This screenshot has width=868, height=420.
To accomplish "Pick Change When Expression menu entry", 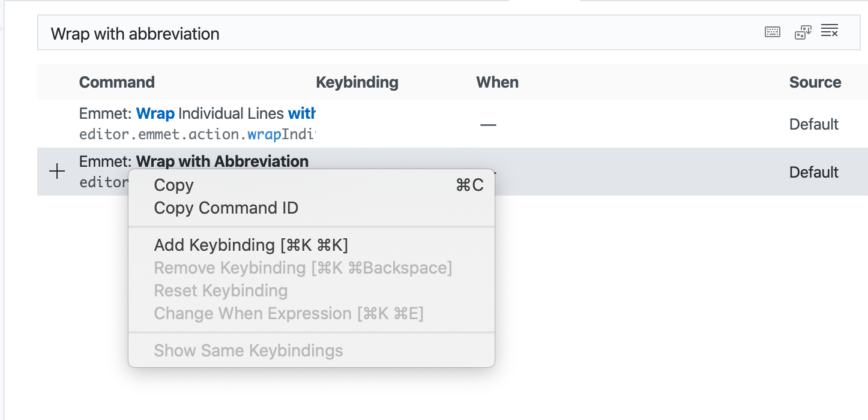I will (x=288, y=314).
